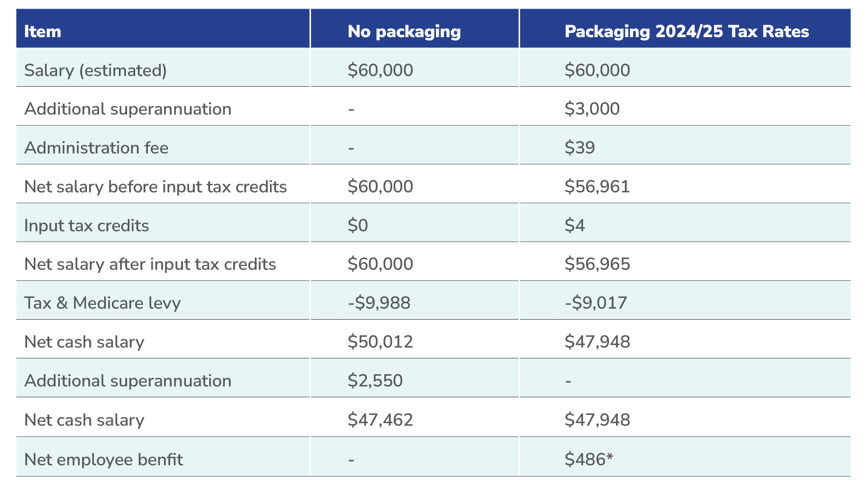868x492 pixels.
Task: Click the Item column header
Action: [43, 32]
